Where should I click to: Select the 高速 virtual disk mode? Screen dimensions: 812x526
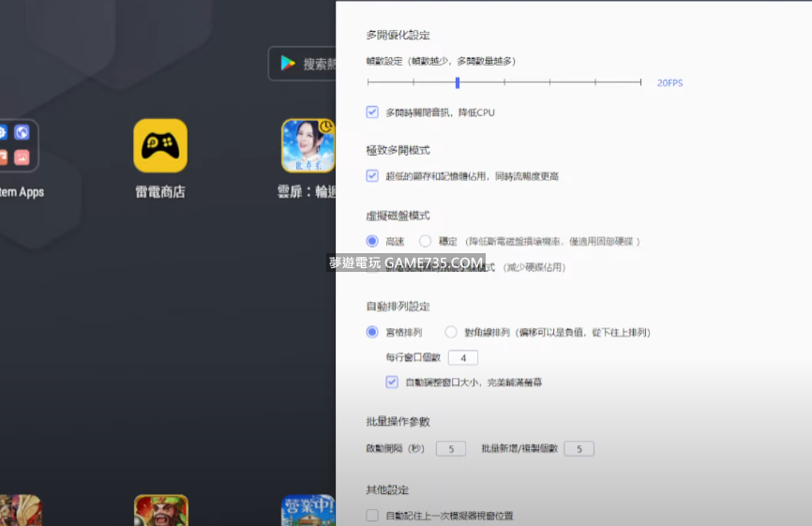372,241
